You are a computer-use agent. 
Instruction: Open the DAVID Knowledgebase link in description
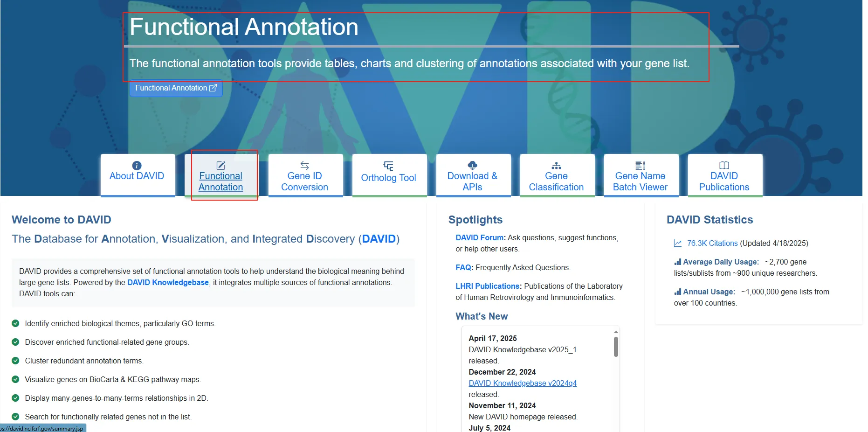click(x=168, y=282)
